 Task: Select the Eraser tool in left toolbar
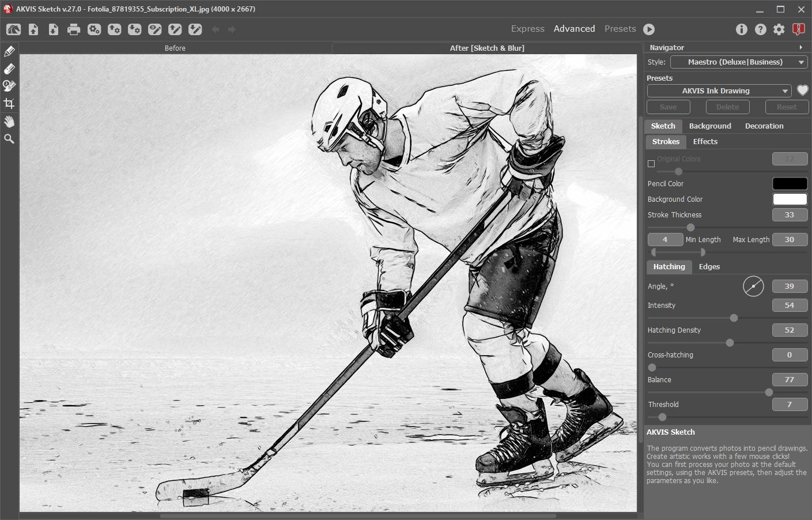coord(9,69)
